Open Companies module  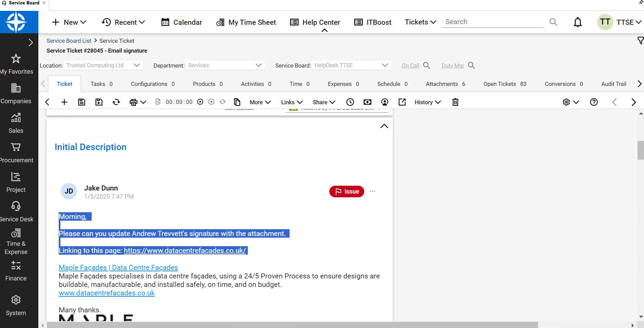tap(16, 93)
